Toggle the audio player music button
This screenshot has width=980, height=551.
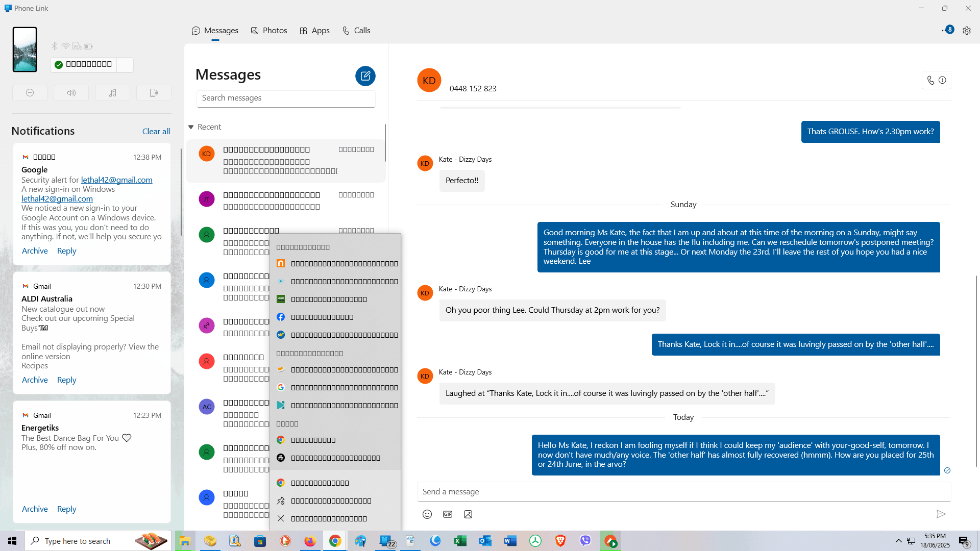pos(112,93)
